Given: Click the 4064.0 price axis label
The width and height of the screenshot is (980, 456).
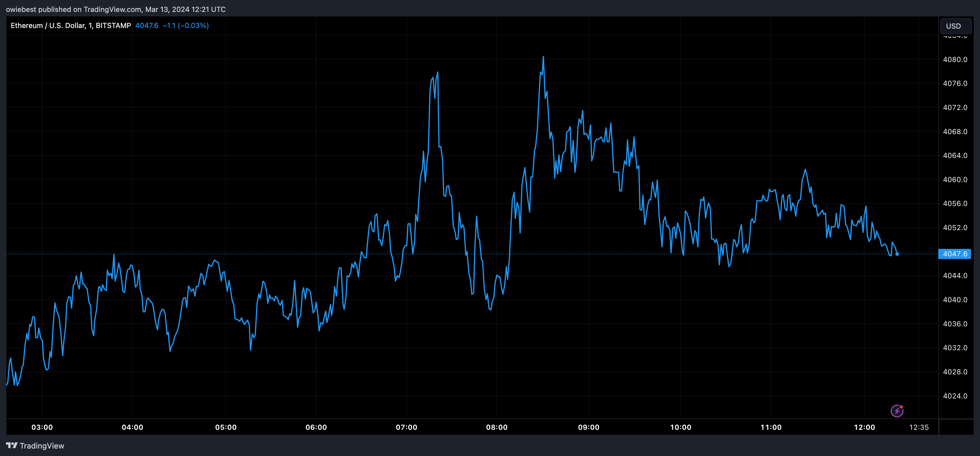Looking at the screenshot, I should pyautogui.click(x=955, y=156).
